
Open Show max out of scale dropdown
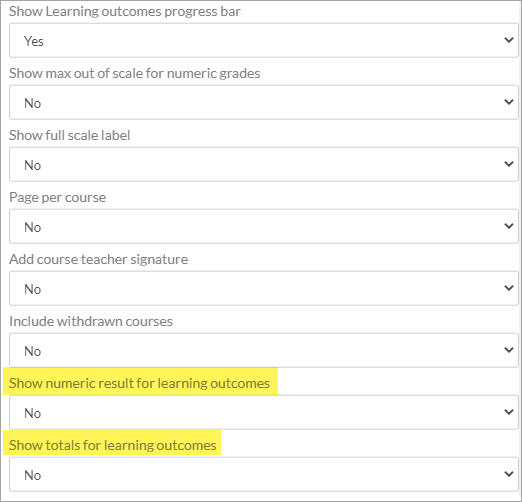pos(264,102)
